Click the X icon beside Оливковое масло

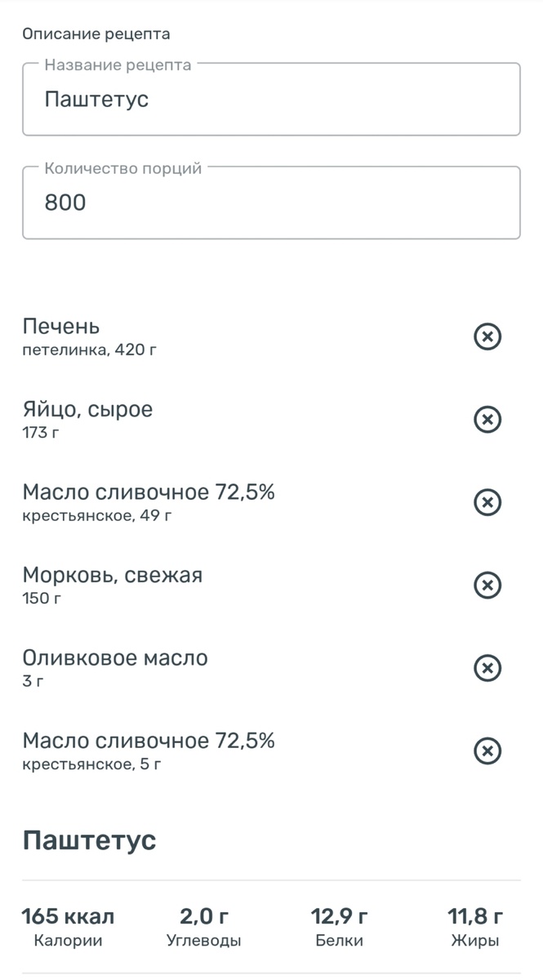coord(487,667)
